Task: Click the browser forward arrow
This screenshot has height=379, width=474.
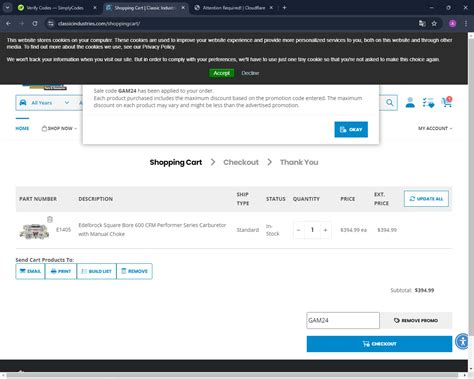Action: click(x=22, y=24)
